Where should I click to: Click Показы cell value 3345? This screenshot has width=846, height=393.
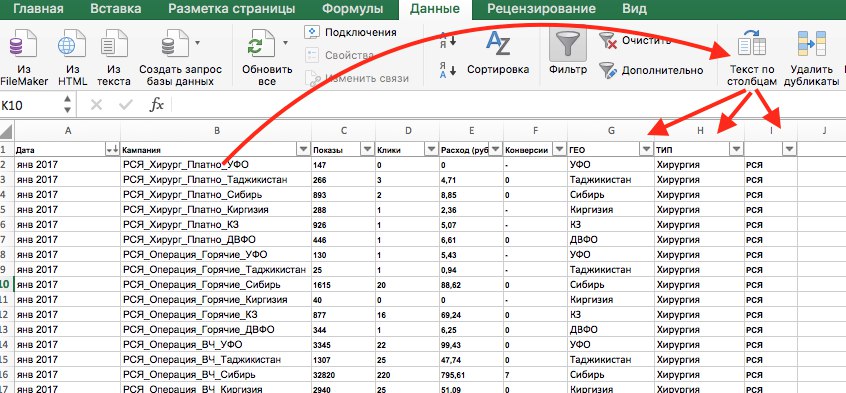click(343, 344)
